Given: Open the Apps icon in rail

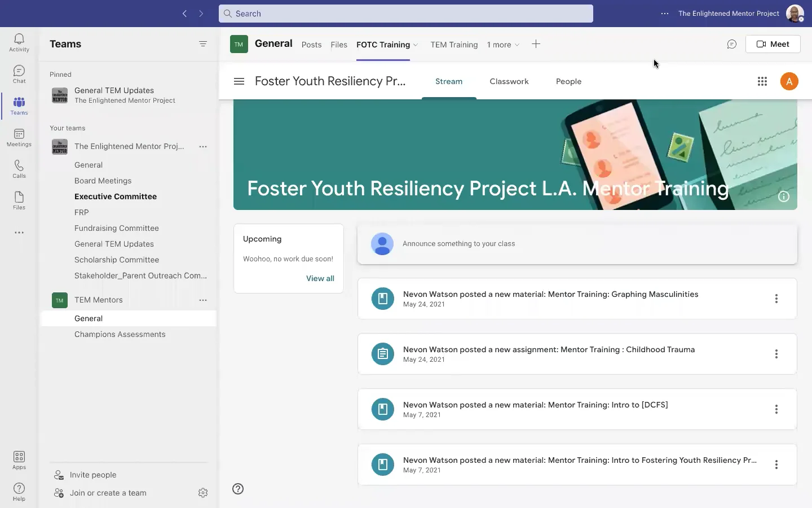Looking at the screenshot, I should point(19,460).
